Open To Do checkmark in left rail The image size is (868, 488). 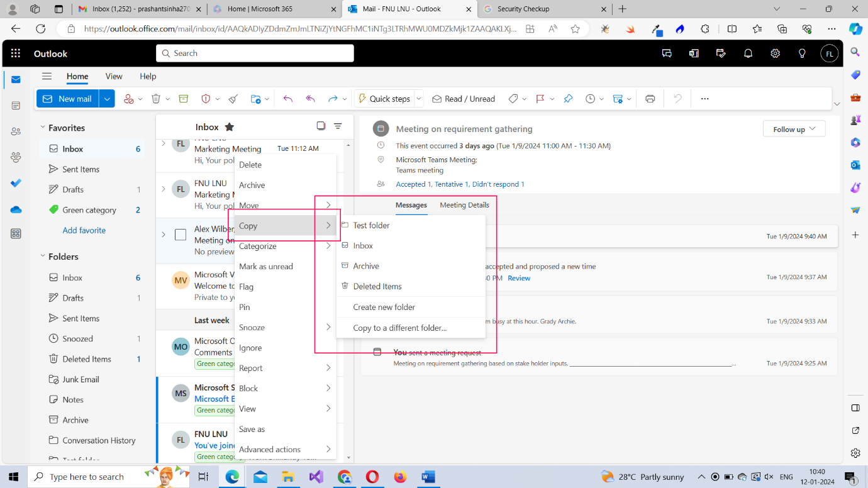[16, 183]
